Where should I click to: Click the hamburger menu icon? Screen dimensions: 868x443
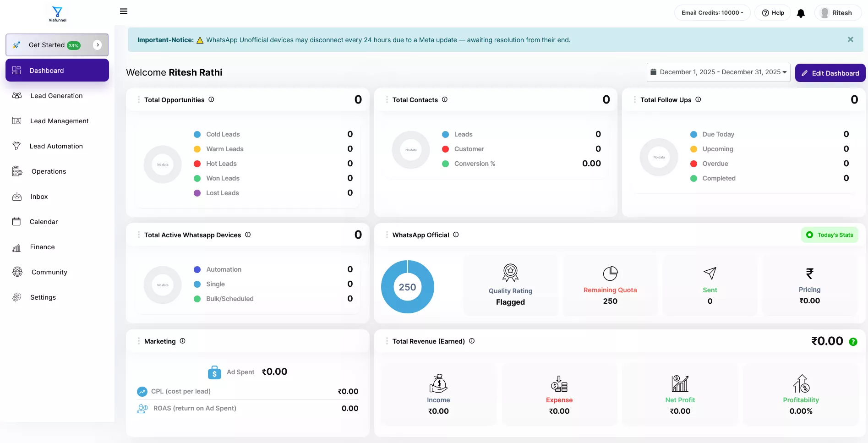point(124,11)
